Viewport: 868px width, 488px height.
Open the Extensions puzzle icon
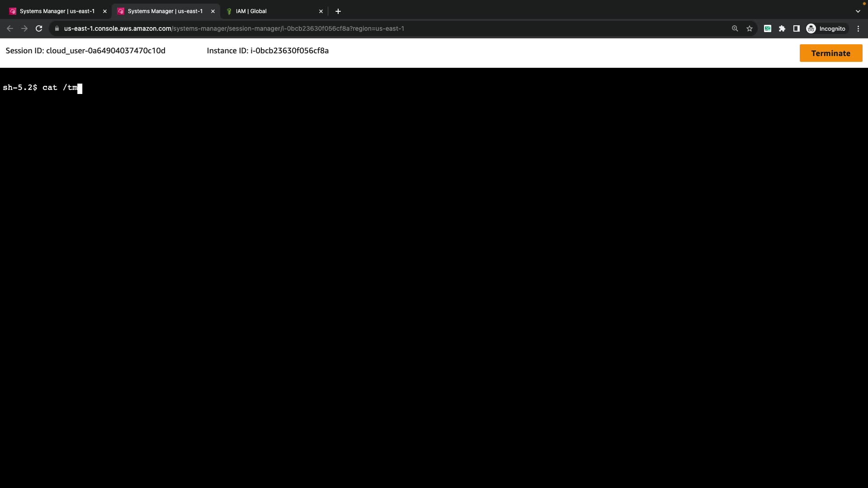[782, 28]
